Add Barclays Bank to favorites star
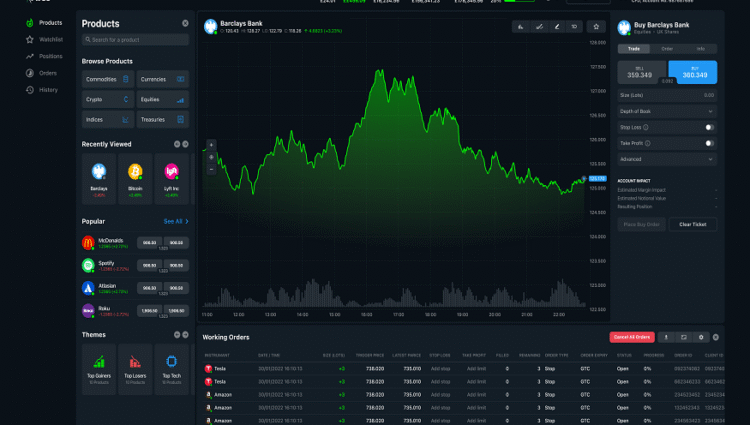 click(596, 27)
